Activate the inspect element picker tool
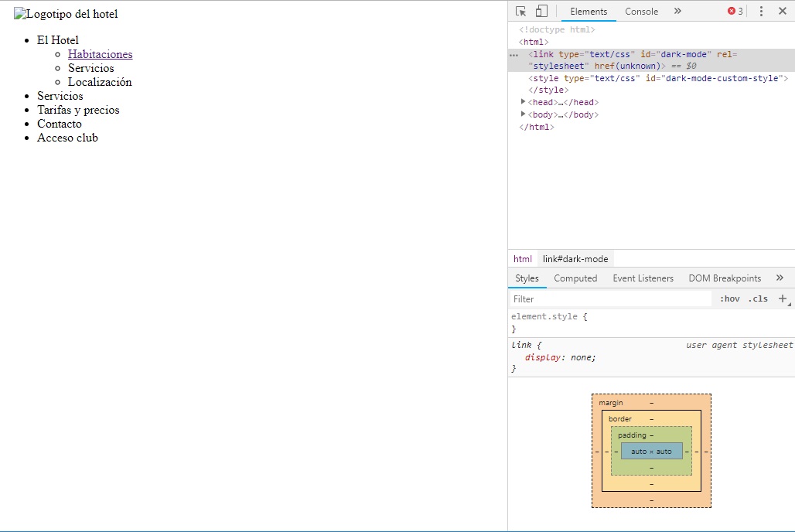 [521, 12]
